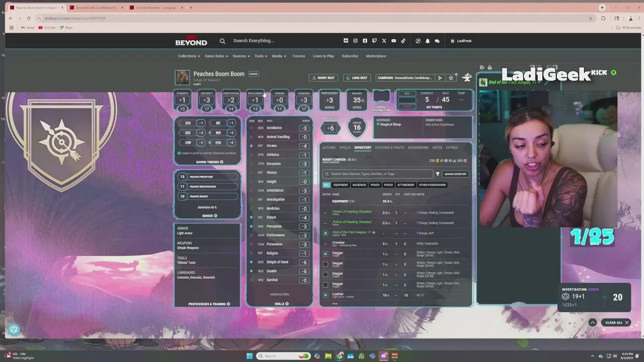Switch to the Features & Traits tab

tap(389, 148)
